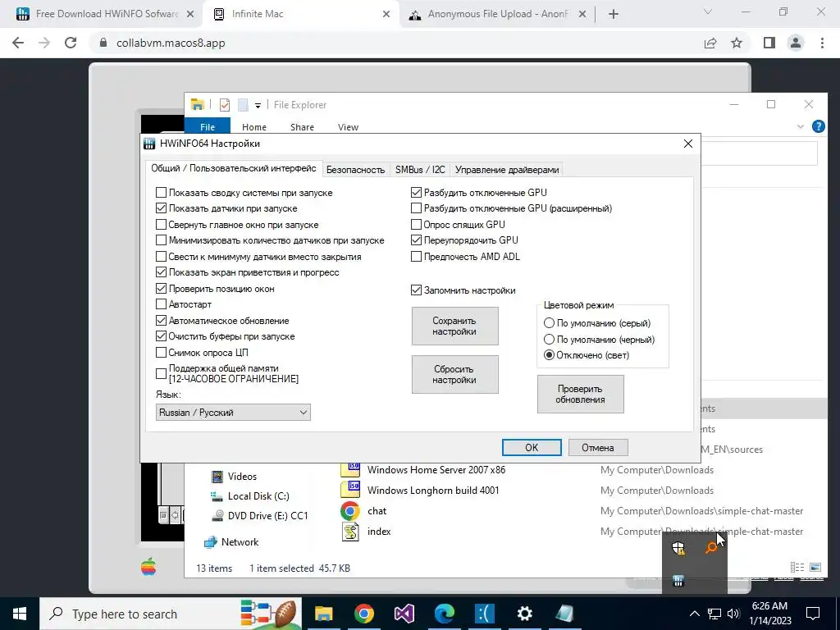Open Visual Studio from the taskbar
This screenshot has height=630, width=840.
coord(404,614)
